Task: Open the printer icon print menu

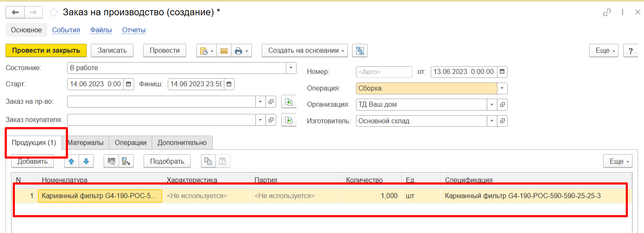Action: pyautogui.click(x=242, y=51)
